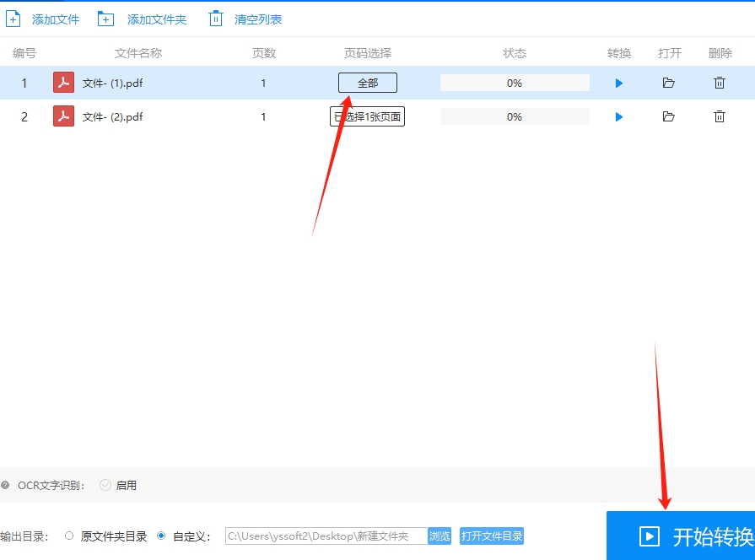The image size is (755, 560).
Task: Open page selection 全部 for file 1
Action: 368,83
